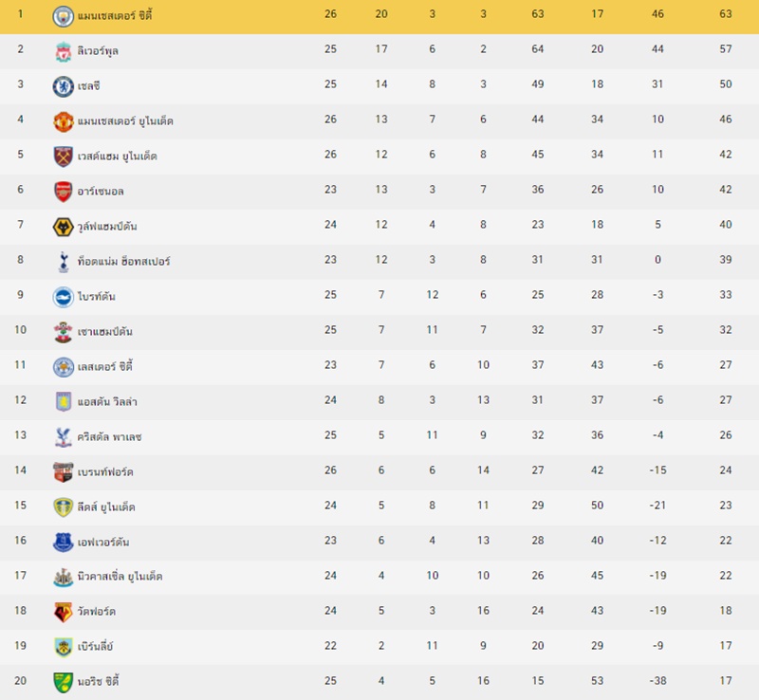Click the Manchester City club crest
Image resolution: width=759 pixels, height=700 pixels.
63,16
